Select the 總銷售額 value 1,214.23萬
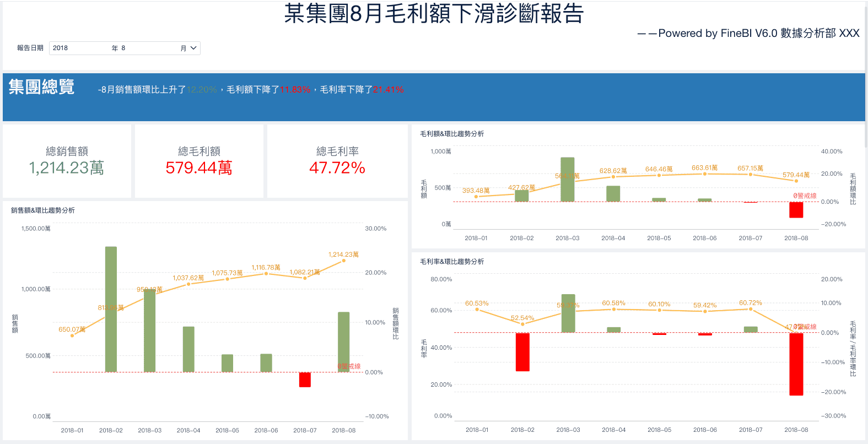The width and height of the screenshot is (868, 444). [67, 167]
